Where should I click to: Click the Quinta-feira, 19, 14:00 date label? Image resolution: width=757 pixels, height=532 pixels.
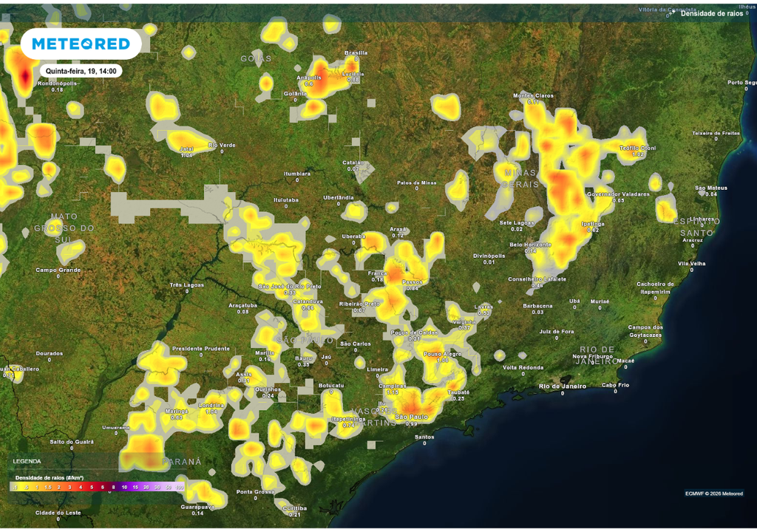pos(81,72)
